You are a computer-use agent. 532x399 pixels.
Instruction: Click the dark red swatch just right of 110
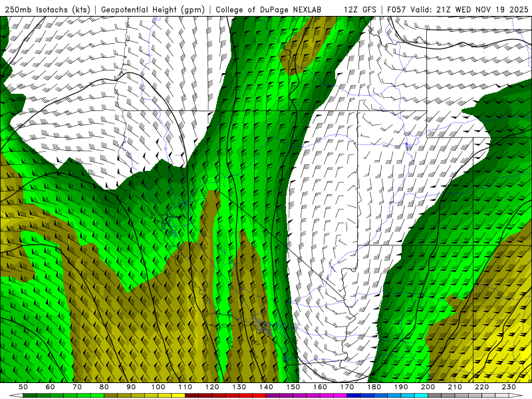point(192,396)
